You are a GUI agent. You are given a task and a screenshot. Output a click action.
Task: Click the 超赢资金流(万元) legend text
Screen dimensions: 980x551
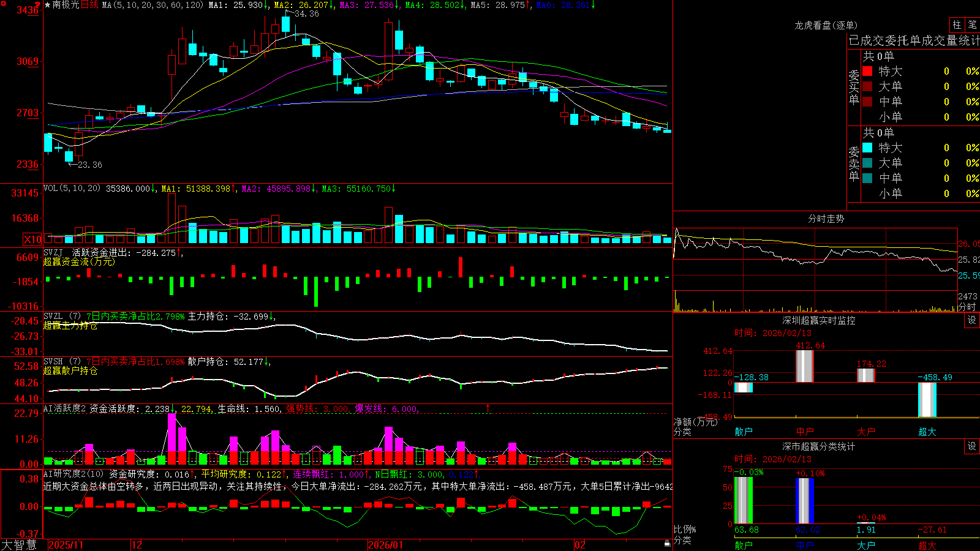(x=79, y=261)
